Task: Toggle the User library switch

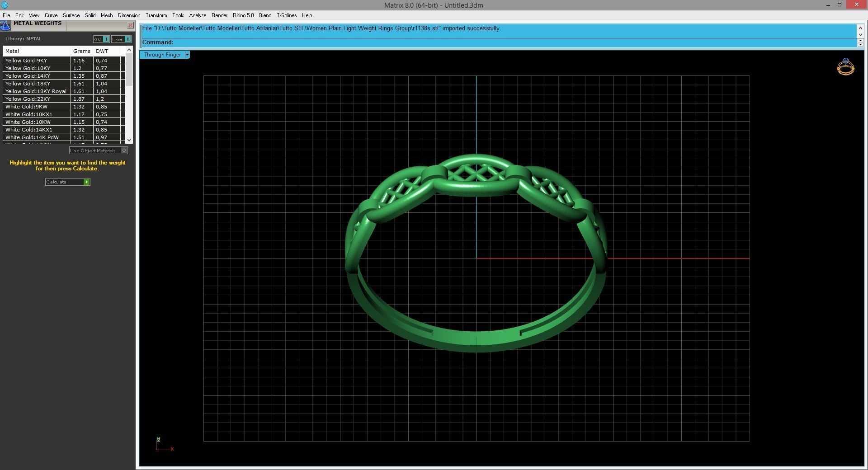Action: [121, 39]
